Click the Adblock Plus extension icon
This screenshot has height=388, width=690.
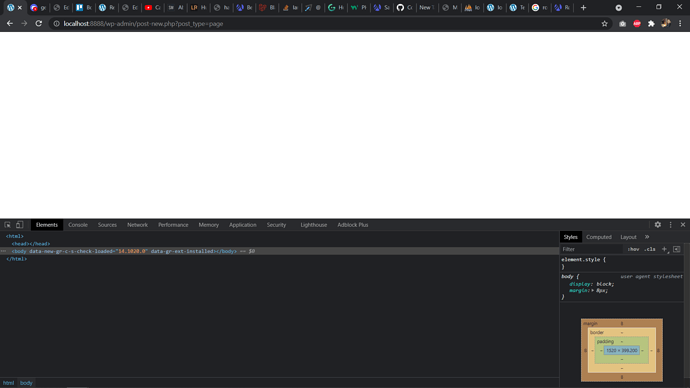pos(637,24)
